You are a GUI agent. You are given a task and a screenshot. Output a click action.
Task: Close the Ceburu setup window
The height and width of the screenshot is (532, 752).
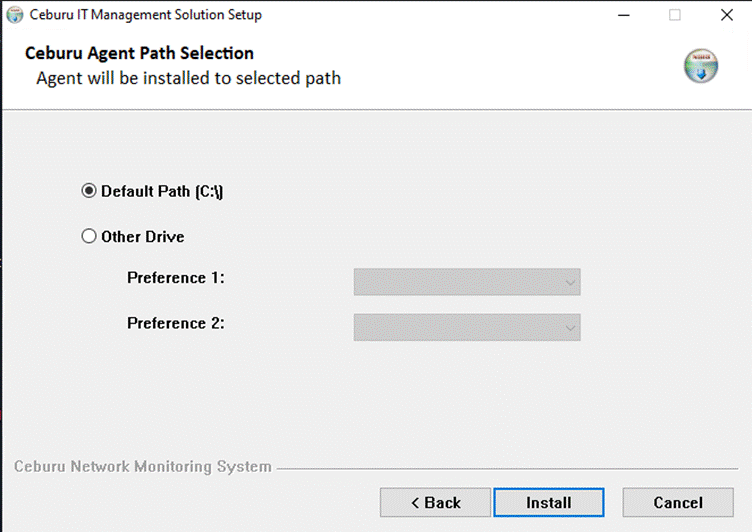[727, 15]
